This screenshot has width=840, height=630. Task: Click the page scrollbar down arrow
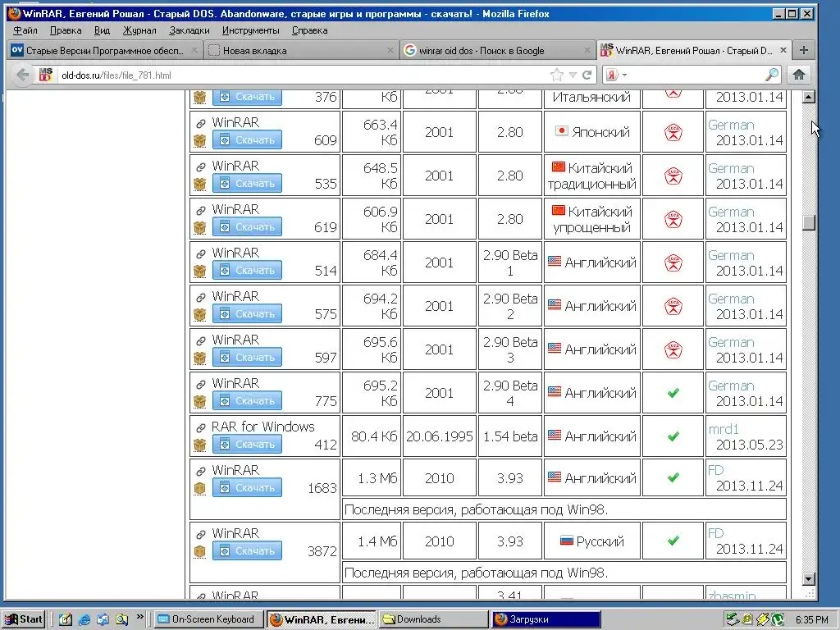point(808,578)
